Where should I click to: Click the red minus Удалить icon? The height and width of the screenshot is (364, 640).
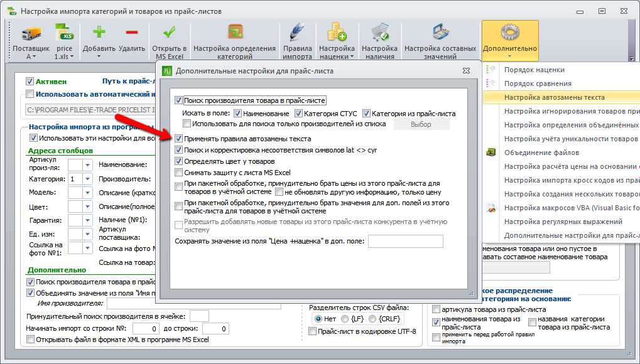[x=131, y=32]
